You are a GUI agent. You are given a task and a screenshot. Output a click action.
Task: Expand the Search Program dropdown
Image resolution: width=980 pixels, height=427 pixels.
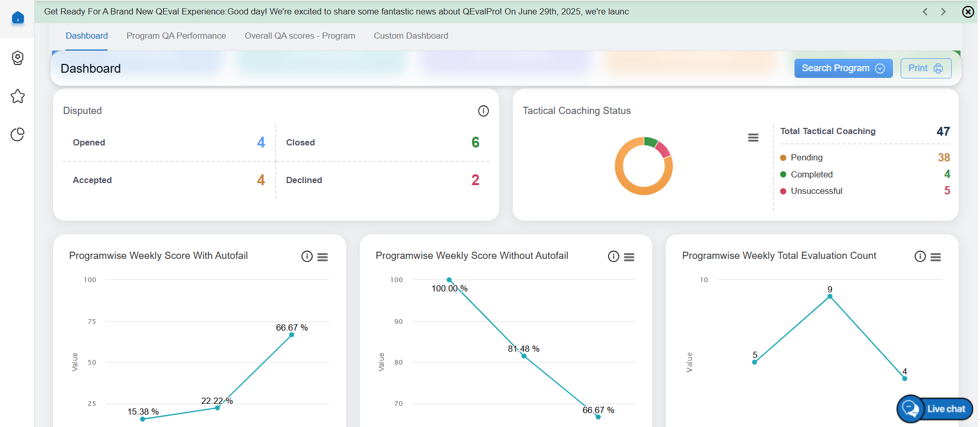point(843,69)
